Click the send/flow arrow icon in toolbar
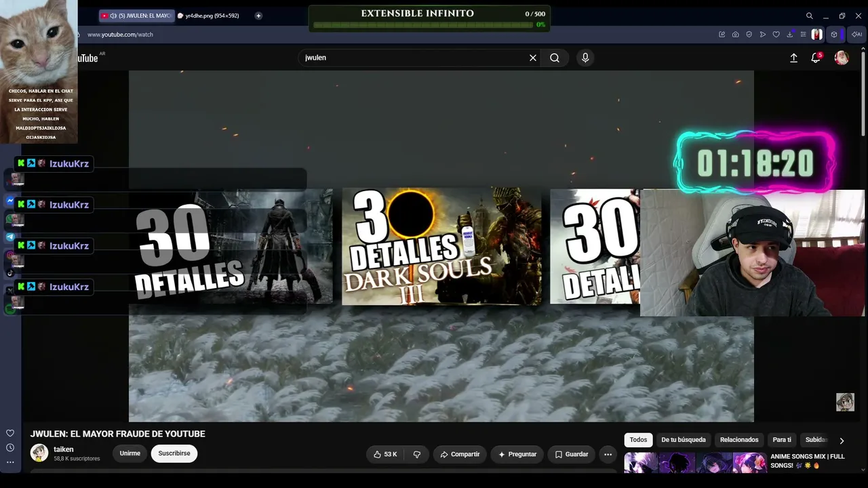Screen dimensions: 868x488 [x=762, y=35]
